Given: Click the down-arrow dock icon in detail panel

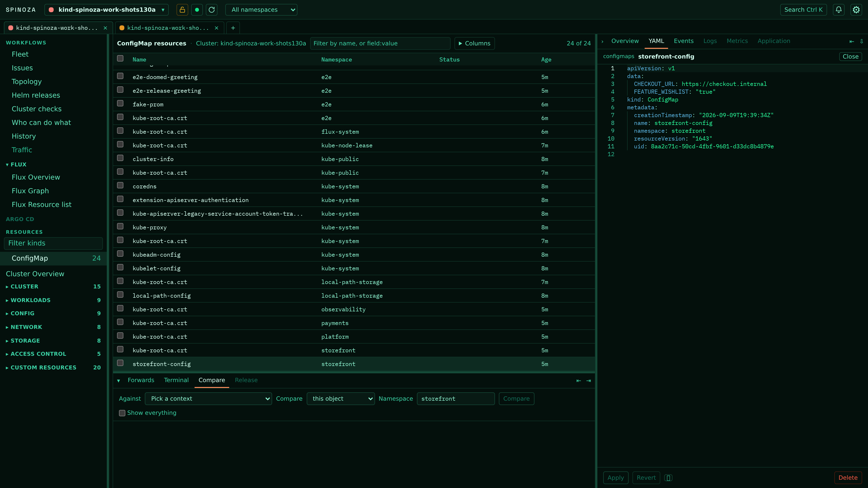Looking at the screenshot, I should pyautogui.click(x=862, y=41).
